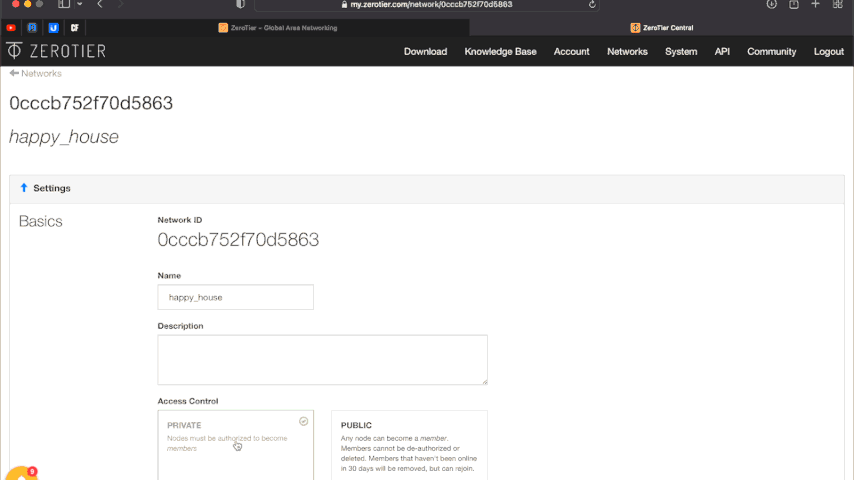Open the blue U pinned tab
This screenshot has width=854, height=480.
point(53,28)
